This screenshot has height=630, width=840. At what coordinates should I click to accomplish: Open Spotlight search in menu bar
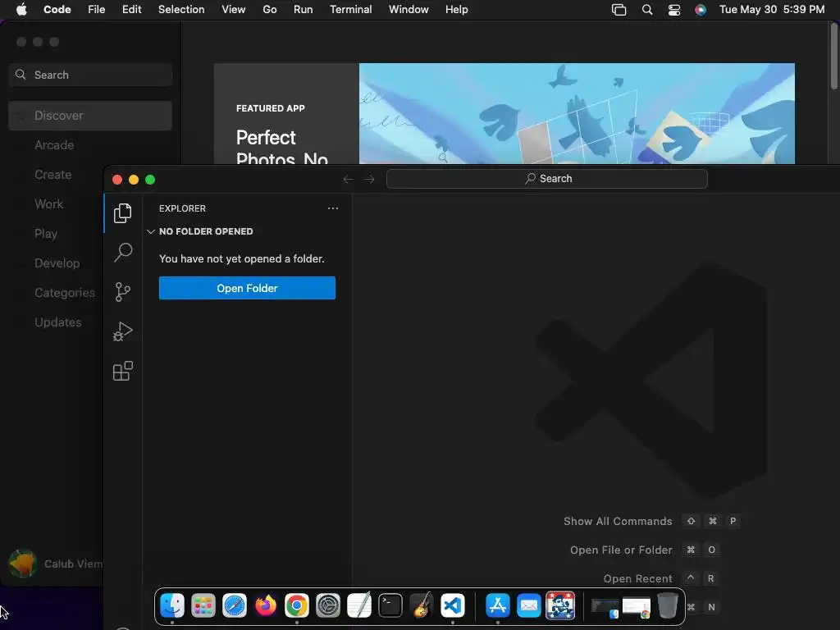point(647,10)
